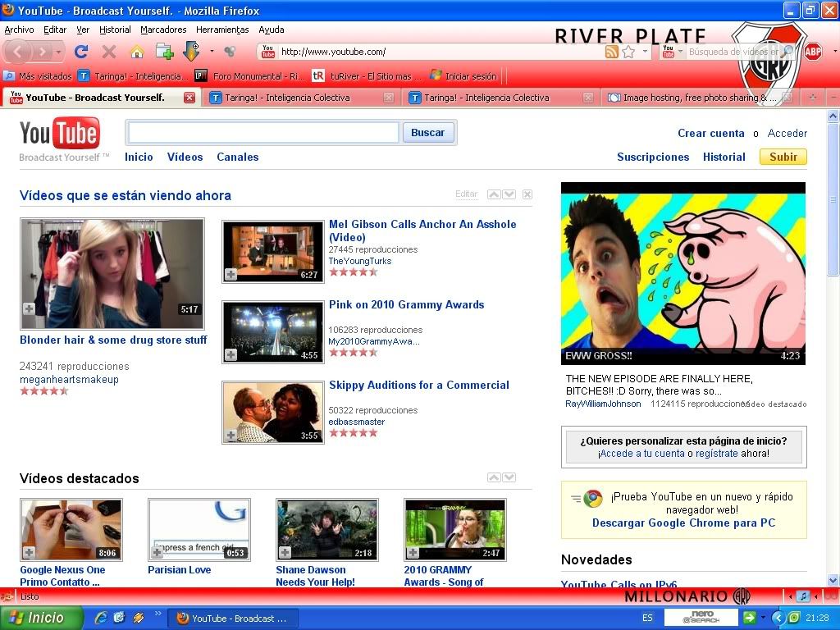Go to the Firefox home page icon
The image size is (840, 630).
[x=137, y=52]
